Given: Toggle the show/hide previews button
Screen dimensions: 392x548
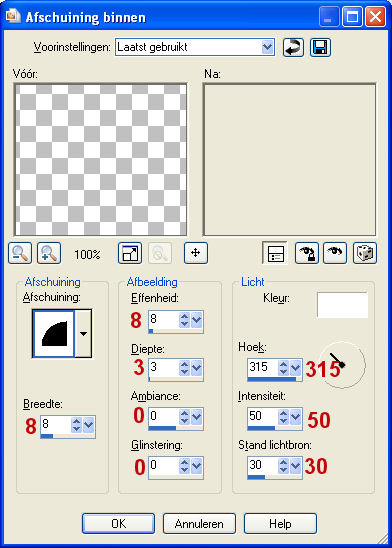Looking at the screenshot, I should click(x=275, y=253).
